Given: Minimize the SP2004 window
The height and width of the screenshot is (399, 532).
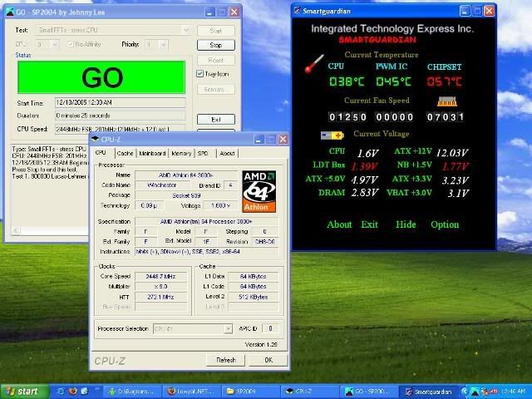Looking at the screenshot, I should click(210, 12).
